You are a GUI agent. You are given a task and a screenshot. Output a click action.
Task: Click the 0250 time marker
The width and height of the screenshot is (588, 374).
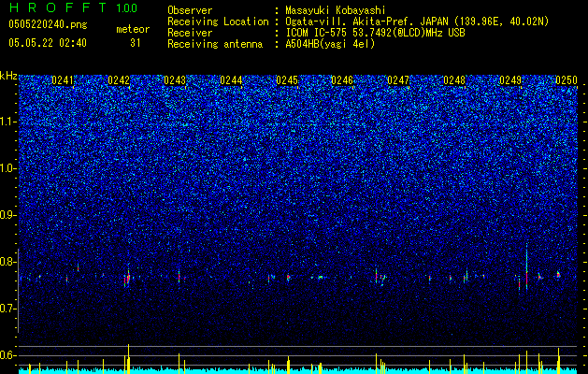click(x=566, y=80)
